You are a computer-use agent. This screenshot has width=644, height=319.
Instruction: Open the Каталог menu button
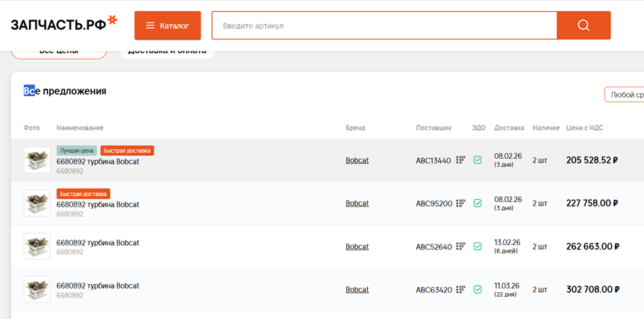click(168, 25)
